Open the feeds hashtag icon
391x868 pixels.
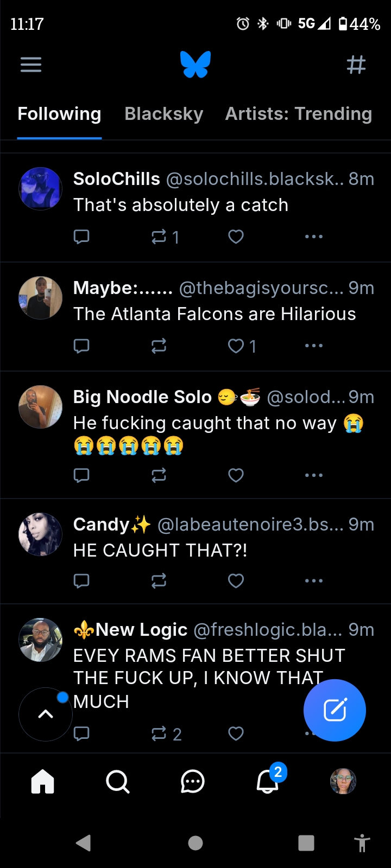356,65
